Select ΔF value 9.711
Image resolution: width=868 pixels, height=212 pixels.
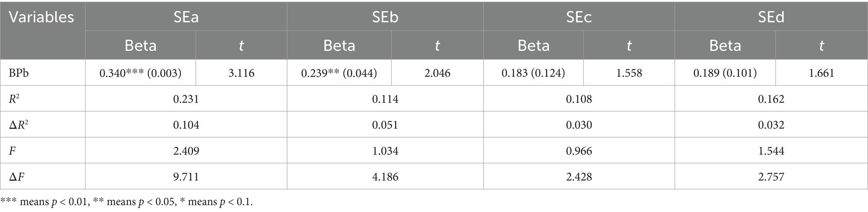186,177
